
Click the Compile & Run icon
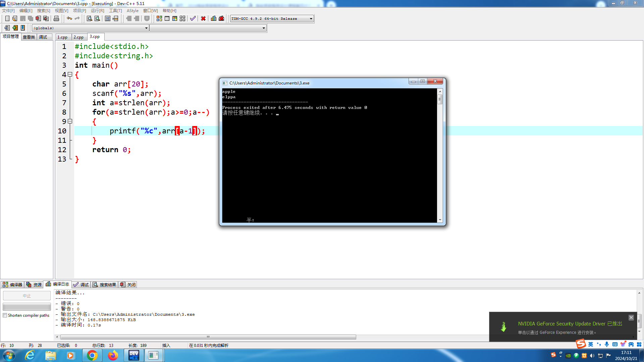click(x=175, y=18)
